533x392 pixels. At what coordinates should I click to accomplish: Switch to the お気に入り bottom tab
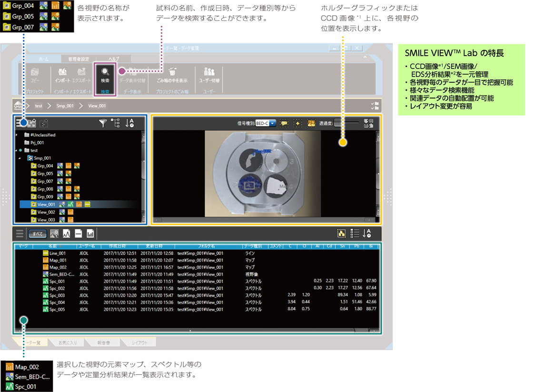coord(70,343)
